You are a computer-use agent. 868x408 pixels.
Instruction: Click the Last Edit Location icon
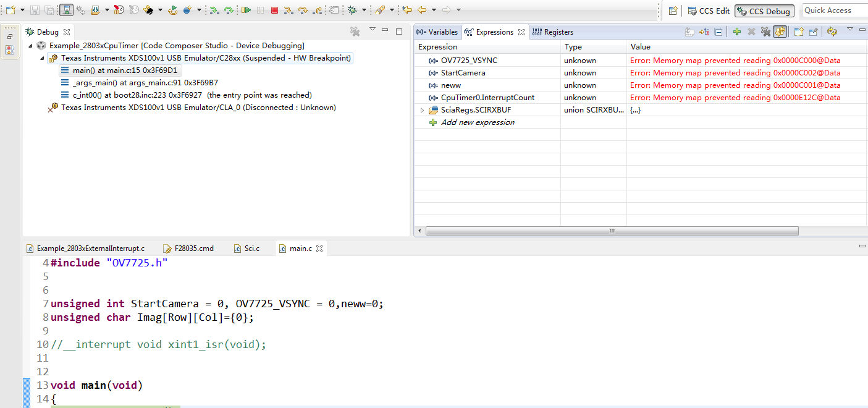click(407, 10)
